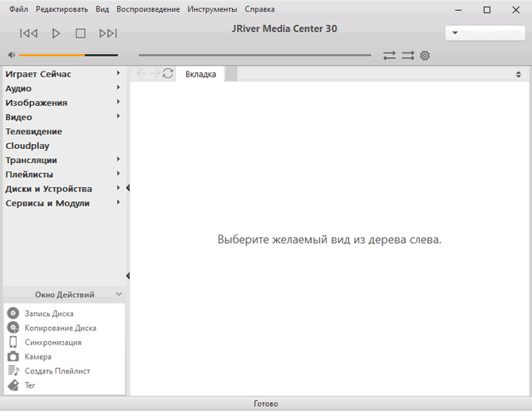Toggle repeat playback mode
This screenshot has width=532, height=411.
(389, 56)
